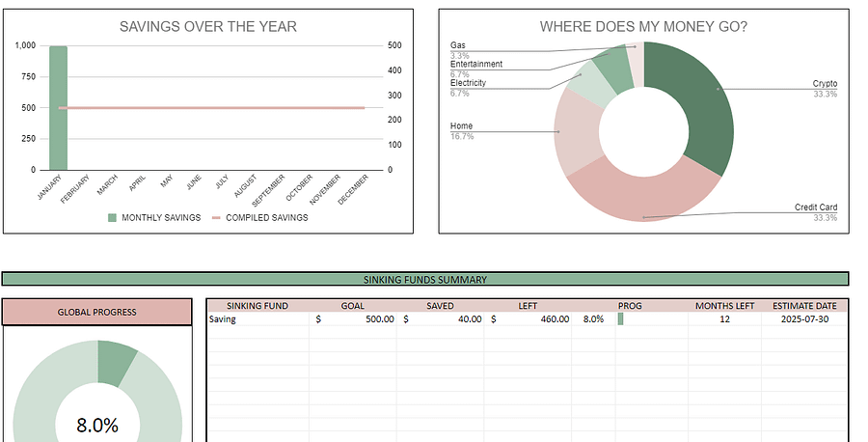The image size is (868, 442).
Task: Select the LEFT column header
Action: click(528, 306)
